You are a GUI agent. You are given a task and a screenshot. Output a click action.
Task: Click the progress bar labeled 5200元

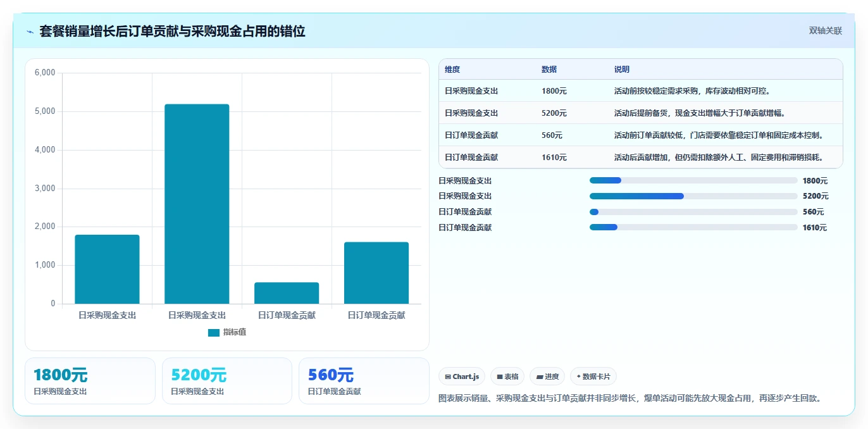click(x=693, y=196)
